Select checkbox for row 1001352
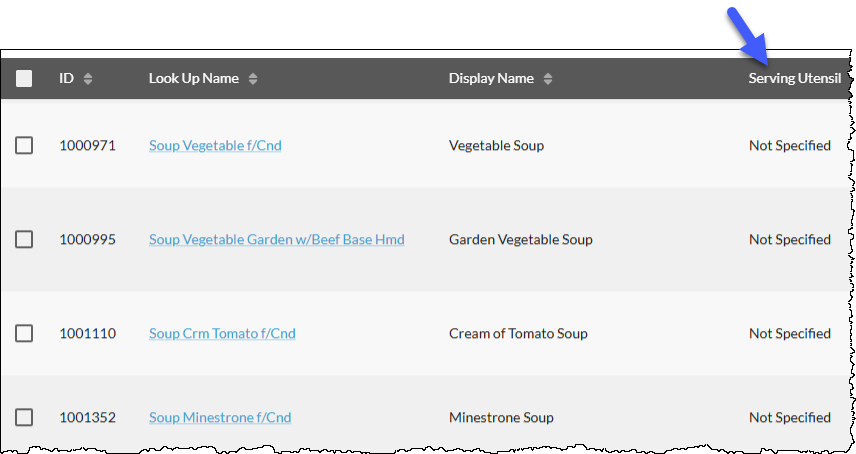Screen dimensions: 856x454 click(x=24, y=417)
